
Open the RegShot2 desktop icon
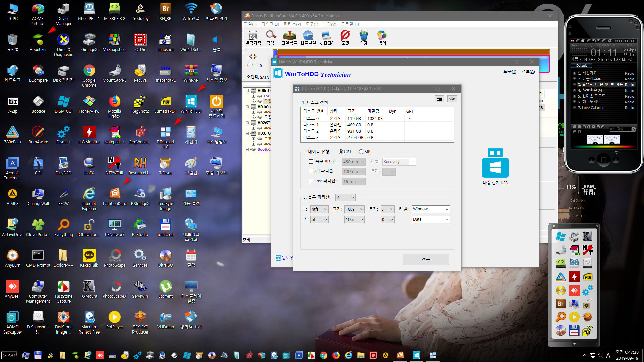(140, 105)
